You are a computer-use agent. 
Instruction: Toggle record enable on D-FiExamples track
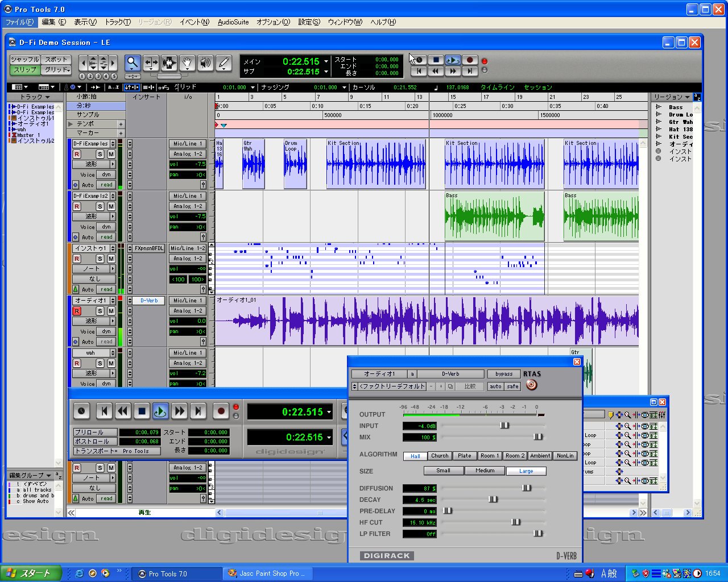click(x=77, y=154)
